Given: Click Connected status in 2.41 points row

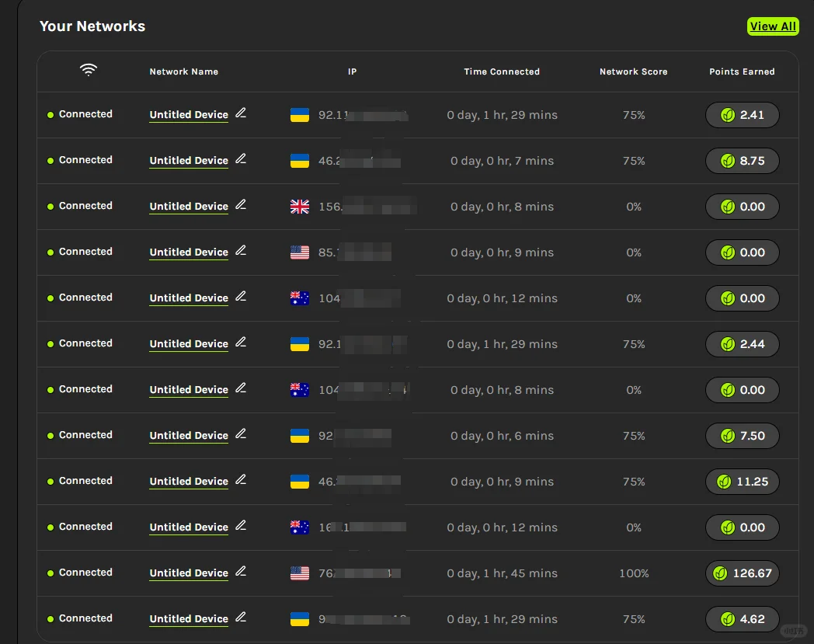Looking at the screenshot, I should [80, 114].
